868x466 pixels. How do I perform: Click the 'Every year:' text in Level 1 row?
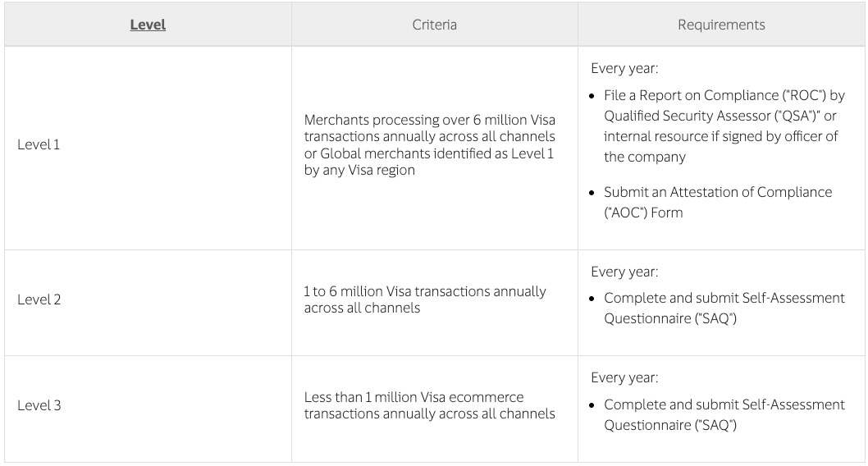click(624, 68)
